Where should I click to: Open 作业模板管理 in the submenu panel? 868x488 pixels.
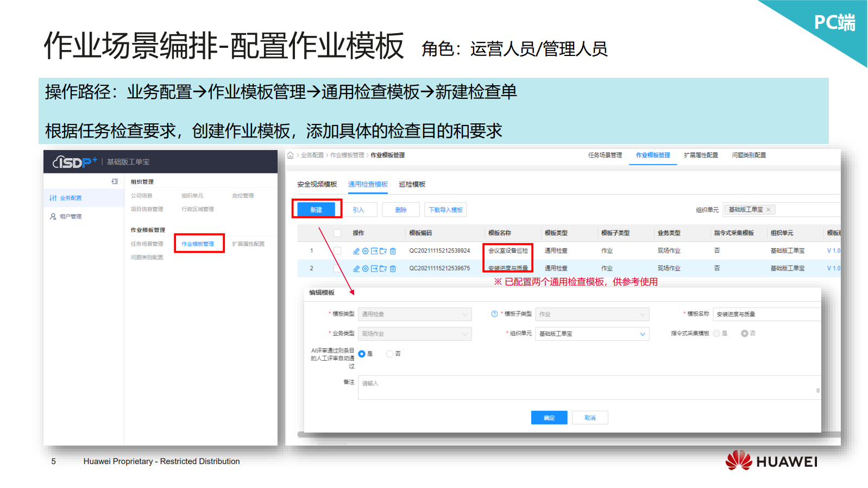198,244
